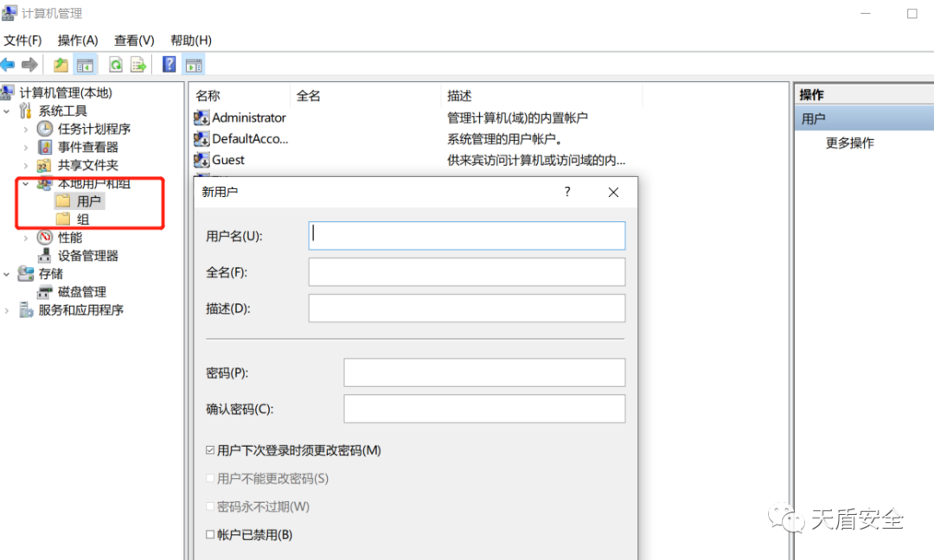Click the Guest user account icon
934x560 pixels.
point(202,160)
